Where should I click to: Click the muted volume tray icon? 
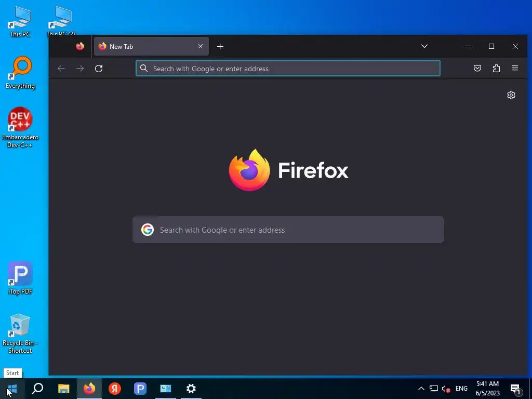click(x=446, y=389)
